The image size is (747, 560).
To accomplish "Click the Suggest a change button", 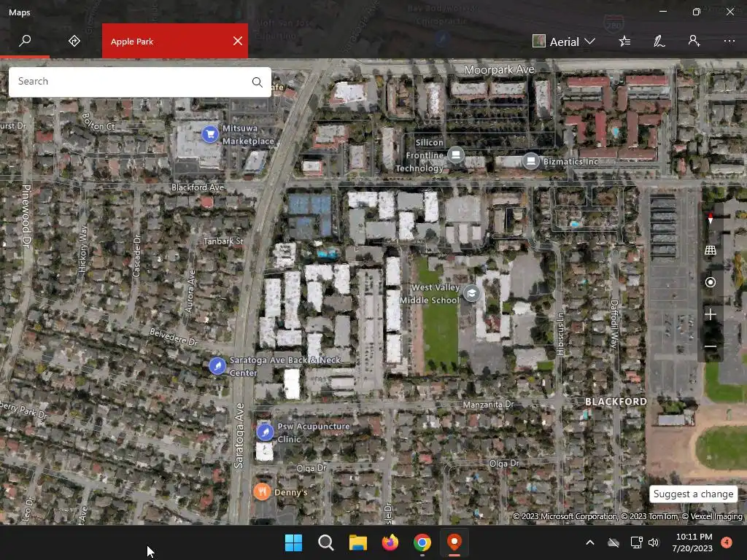I will [693, 494].
